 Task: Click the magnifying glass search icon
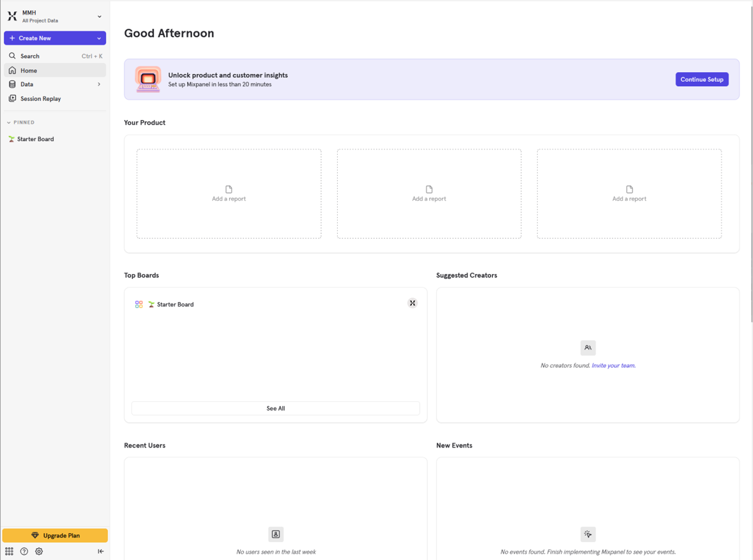(x=12, y=56)
